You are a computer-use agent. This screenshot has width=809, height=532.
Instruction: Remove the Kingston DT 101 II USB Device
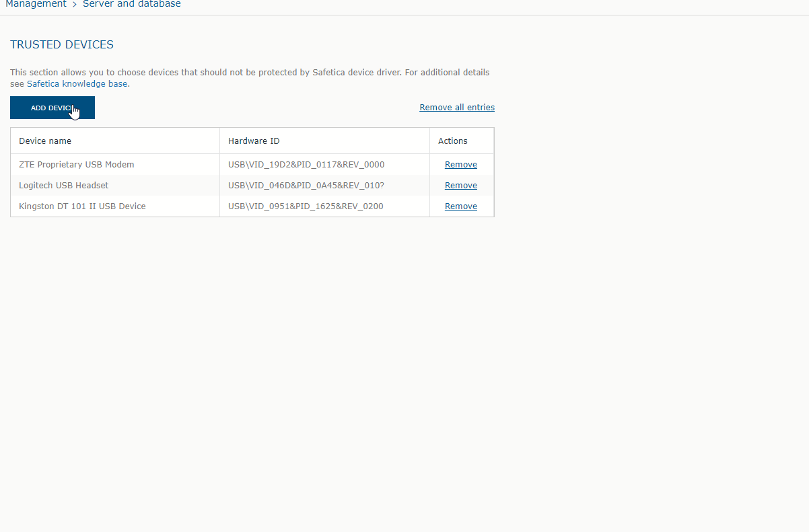(x=460, y=206)
